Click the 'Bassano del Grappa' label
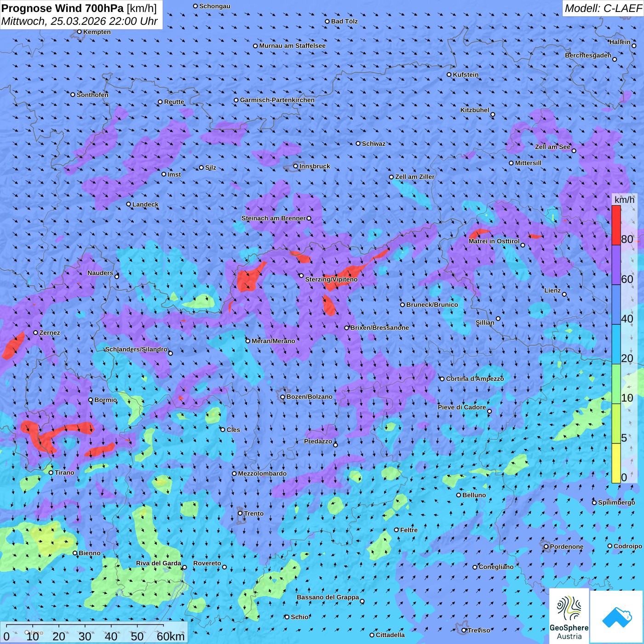The width and height of the screenshot is (644, 644). pyautogui.click(x=328, y=597)
